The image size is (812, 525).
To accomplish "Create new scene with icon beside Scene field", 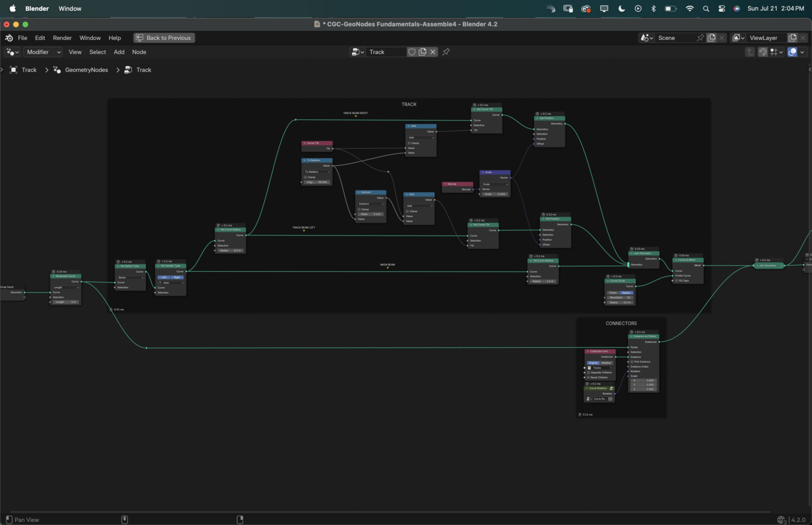I will (x=711, y=38).
